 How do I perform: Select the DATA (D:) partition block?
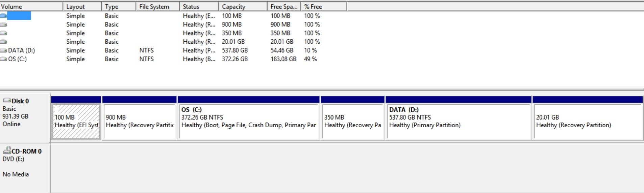click(x=458, y=121)
